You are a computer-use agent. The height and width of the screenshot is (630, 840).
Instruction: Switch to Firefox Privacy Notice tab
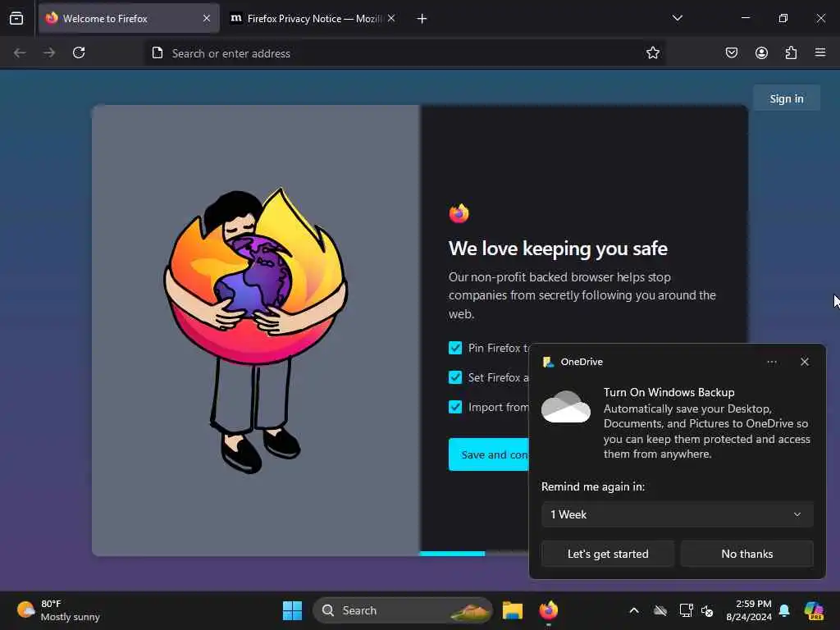pos(313,18)
